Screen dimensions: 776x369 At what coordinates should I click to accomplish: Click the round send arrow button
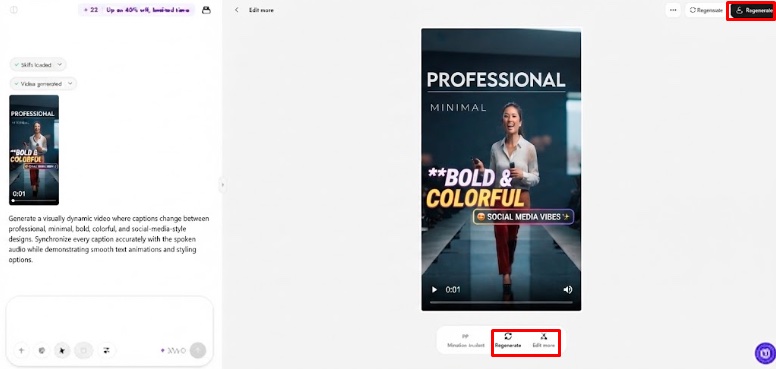[x=198, y=351]
